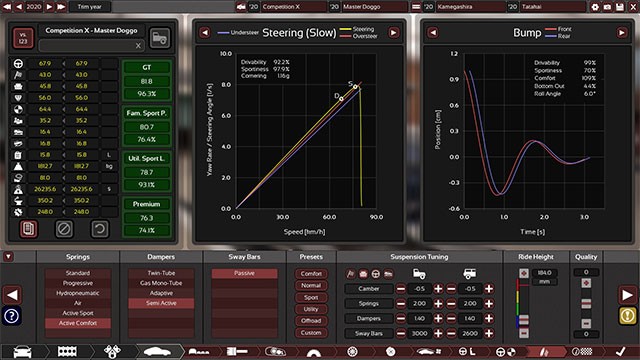Select the Fam. Sport P. demographic button
Image resolution: width=640 pixels, height=360 pixels.
[x=147, y=113]
